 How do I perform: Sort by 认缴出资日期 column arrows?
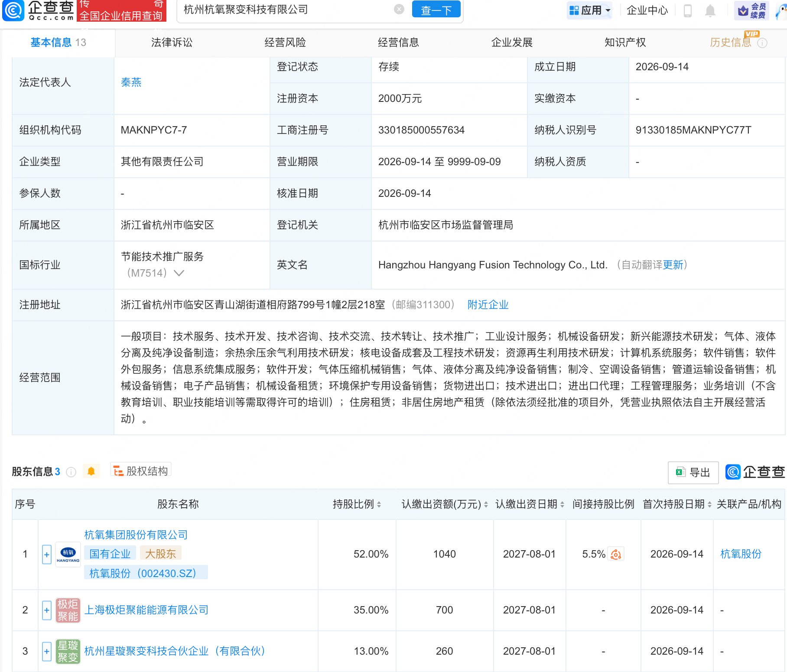(562, 504)
